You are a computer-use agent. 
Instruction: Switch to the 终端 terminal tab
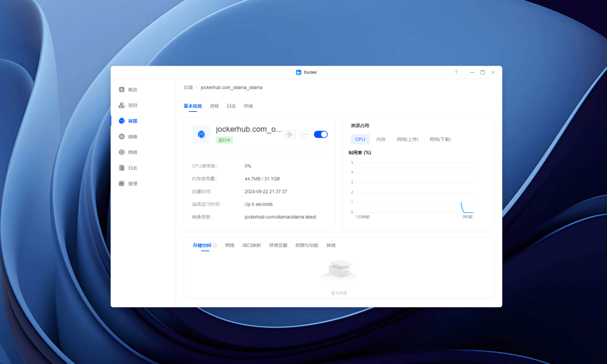click(x=248, y=106)
